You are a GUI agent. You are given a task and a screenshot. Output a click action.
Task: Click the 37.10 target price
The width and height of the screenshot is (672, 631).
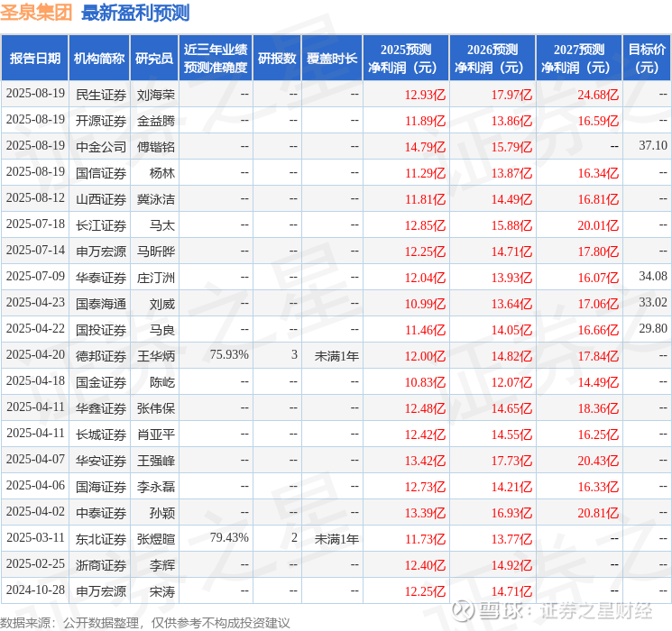tap(653, 146)
